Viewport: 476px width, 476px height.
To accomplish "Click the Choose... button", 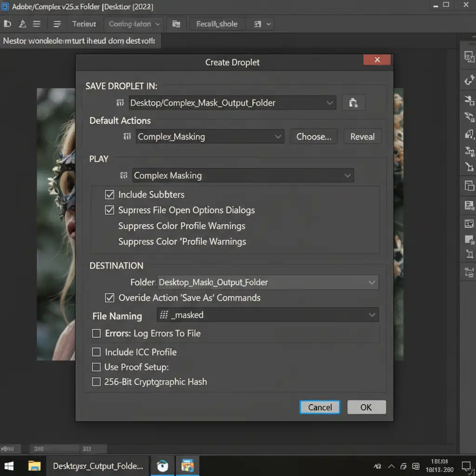I will click(x=314, y=137).
